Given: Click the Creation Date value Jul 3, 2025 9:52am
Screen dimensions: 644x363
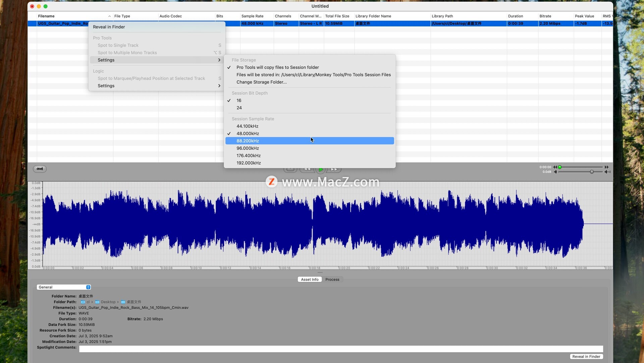Looking at the screenshot, I should [96, 336].
